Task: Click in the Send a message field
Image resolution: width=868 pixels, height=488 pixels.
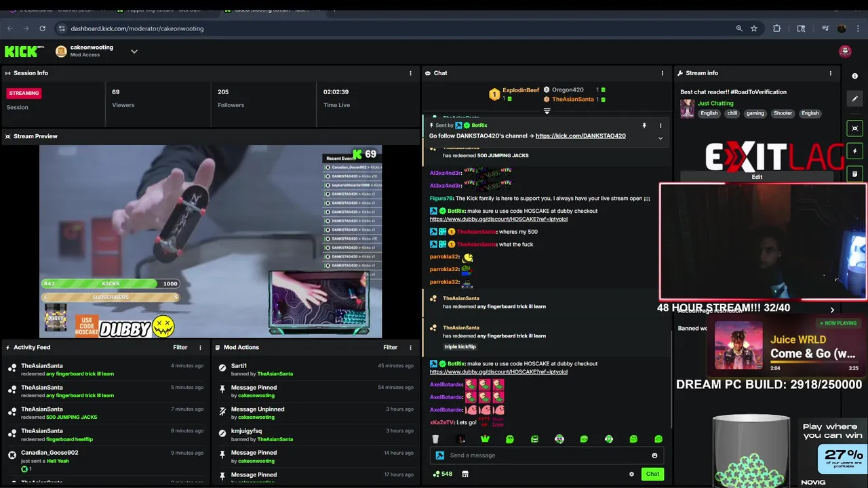Action: [546, 455]
